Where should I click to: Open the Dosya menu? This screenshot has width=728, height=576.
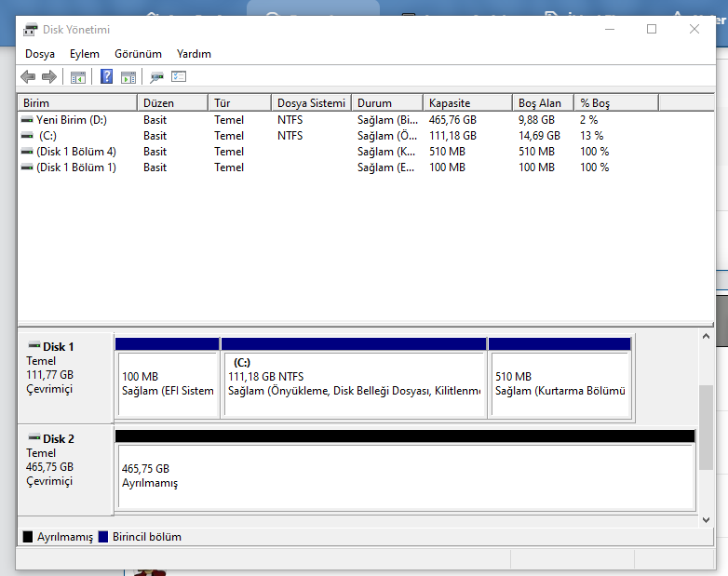click(x=40, y=54)
